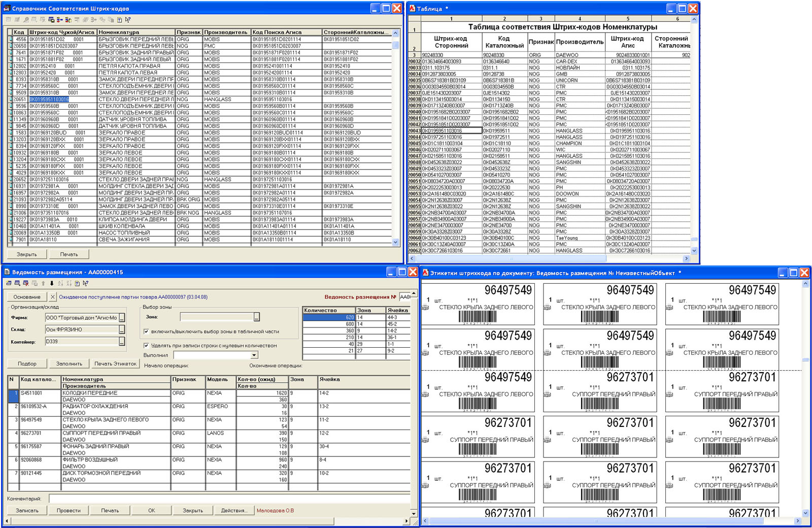Click the horizontal scrollbar of the Таблица window
Screen dimensions: 812x528
[550, 258]
